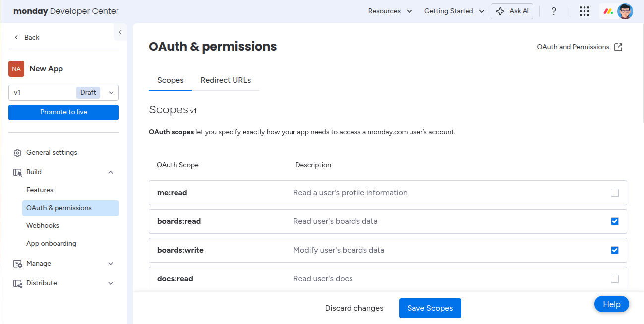The image size is (644, 324).
Task: Open Webhooks in the sidebar
Action: (43, 226)
